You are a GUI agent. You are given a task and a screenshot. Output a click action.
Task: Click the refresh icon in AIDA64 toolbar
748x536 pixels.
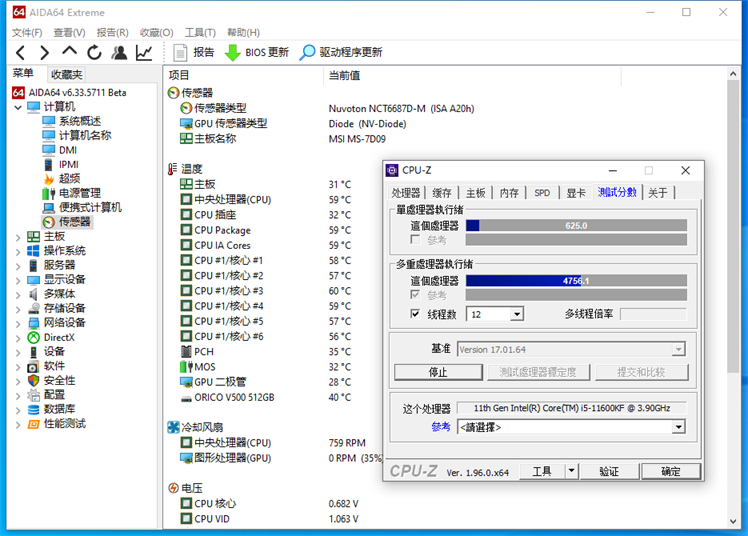94,52
